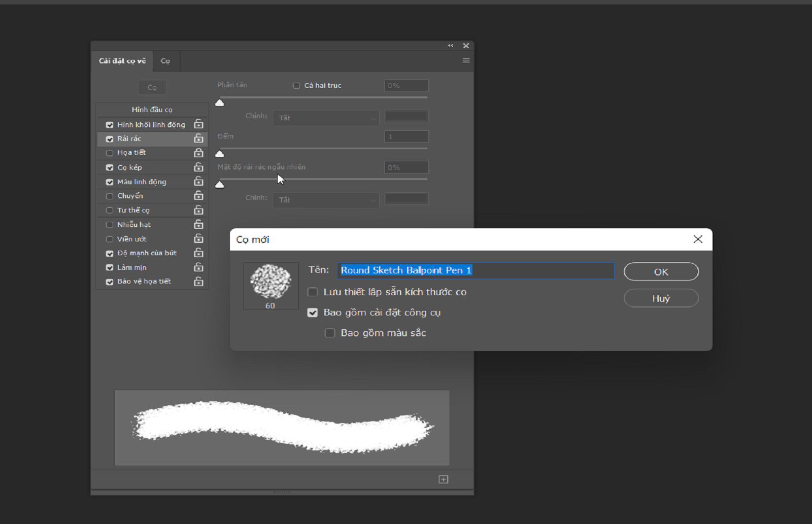The height and width of the screenshot is (524, 812).
Task: Enable Viền ướt checkbox
Action: coord(110,239)
